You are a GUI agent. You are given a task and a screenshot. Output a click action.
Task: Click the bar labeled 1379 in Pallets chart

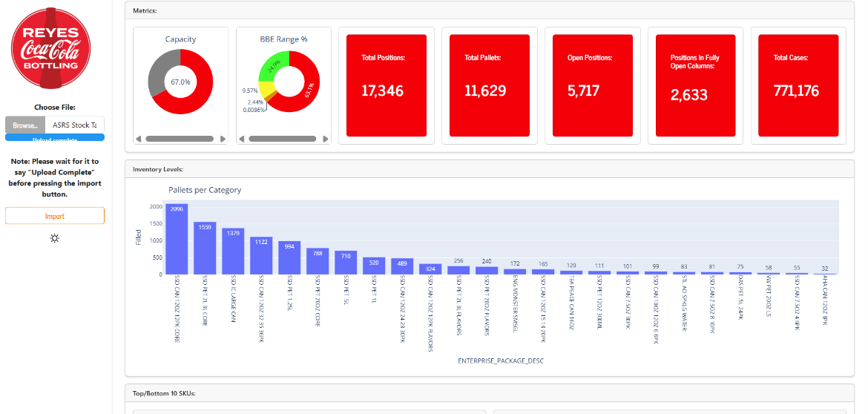tap(233, 251)
